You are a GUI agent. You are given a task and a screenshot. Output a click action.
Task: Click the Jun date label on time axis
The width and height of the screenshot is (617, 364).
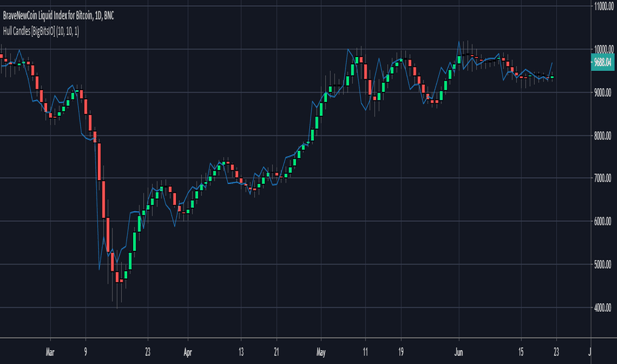tap(459, 352)
